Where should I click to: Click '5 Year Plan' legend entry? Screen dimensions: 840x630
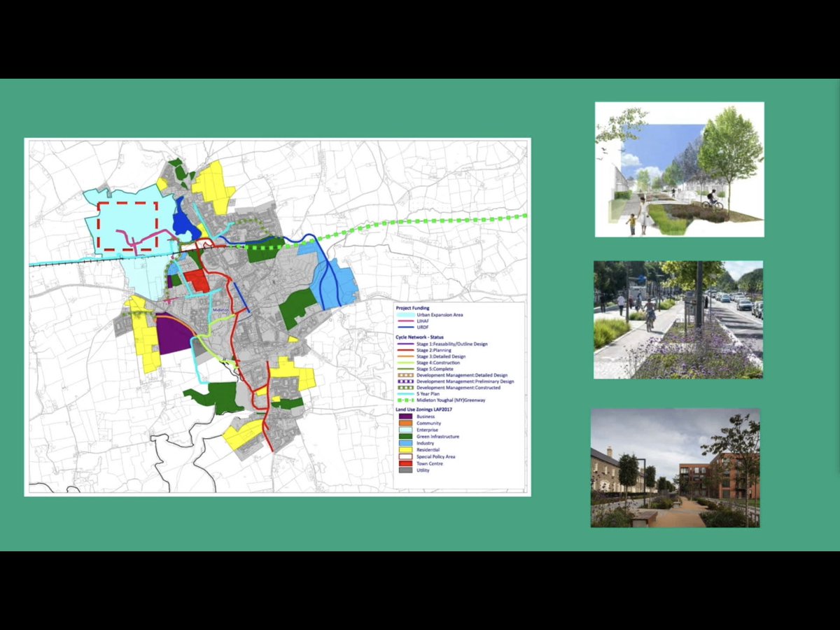tap(428, 394)
